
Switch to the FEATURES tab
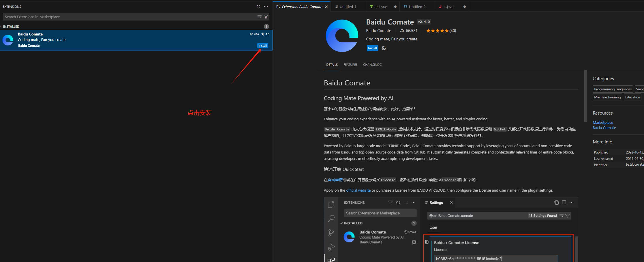pos(350,65)
